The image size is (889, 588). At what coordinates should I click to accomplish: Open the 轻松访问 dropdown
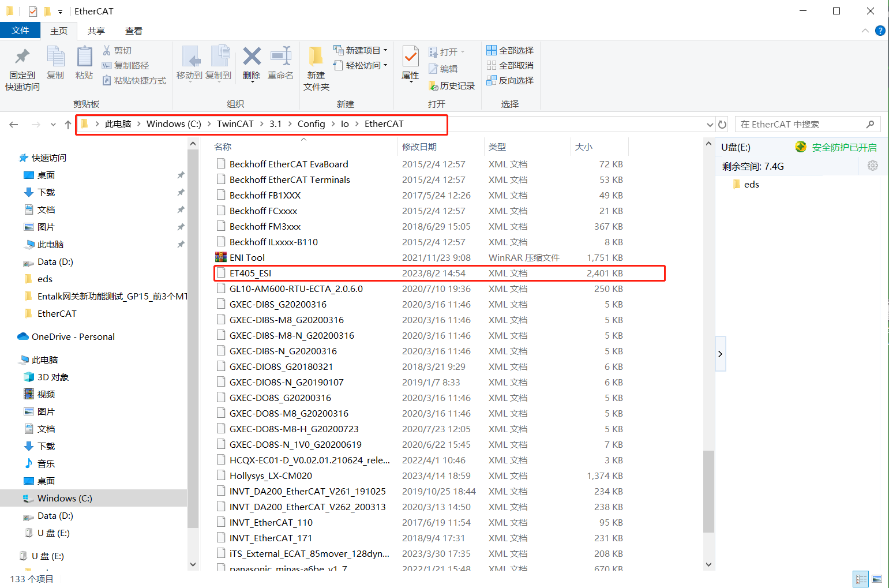point(360,65)
